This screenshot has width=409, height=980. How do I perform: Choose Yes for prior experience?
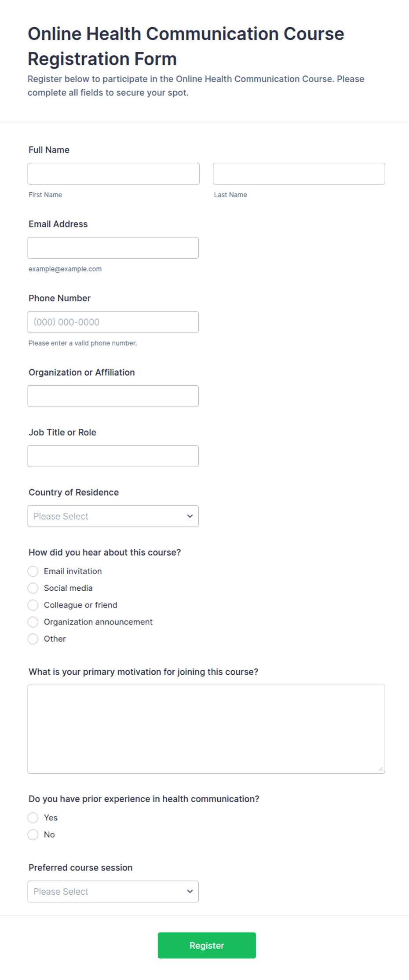coord(33,818)
